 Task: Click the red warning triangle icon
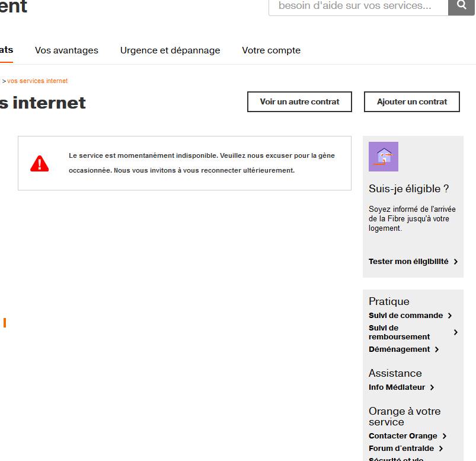pos(40,163)
